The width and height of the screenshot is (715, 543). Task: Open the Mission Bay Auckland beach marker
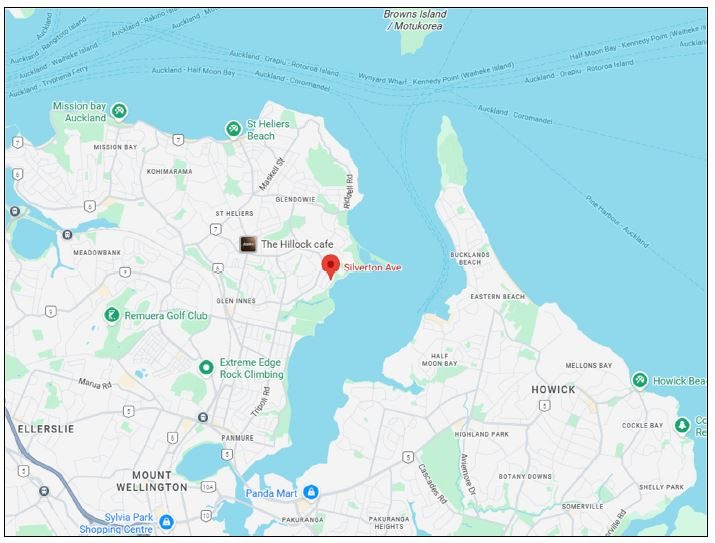coord(119,111)
